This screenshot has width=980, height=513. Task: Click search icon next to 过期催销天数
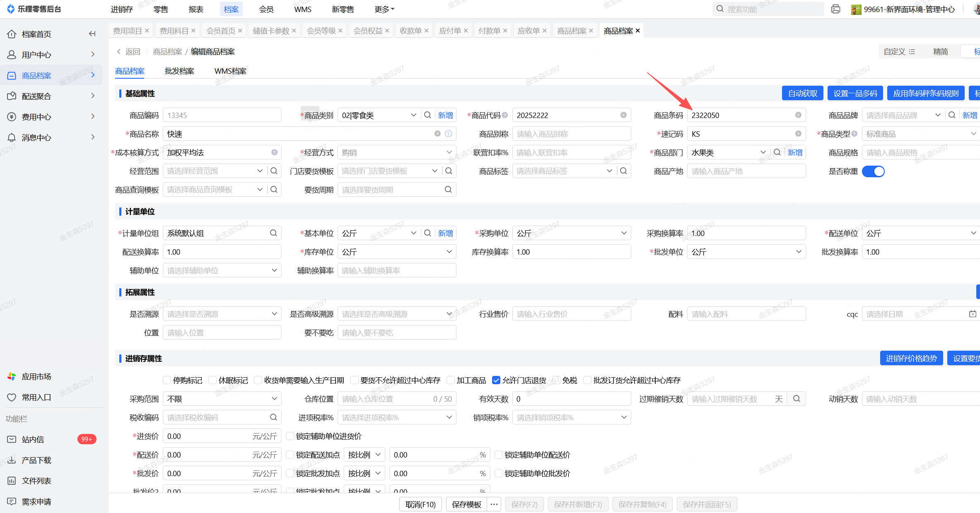pos(797,399)
